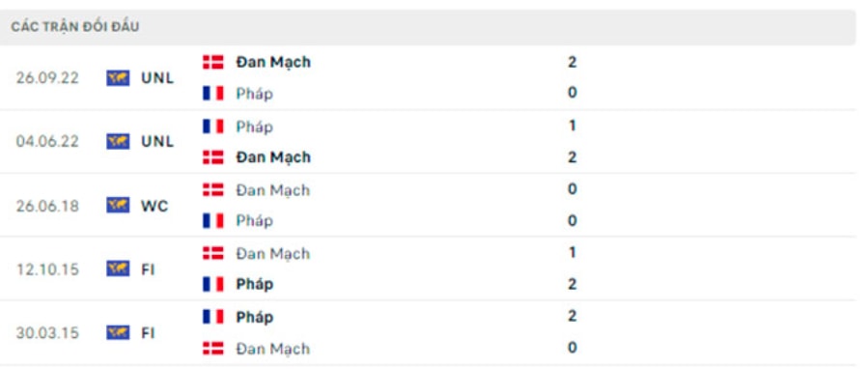Click Denmark flag in 26.06.18 World Cup match

pyautogui.click(x=212, y=190)
